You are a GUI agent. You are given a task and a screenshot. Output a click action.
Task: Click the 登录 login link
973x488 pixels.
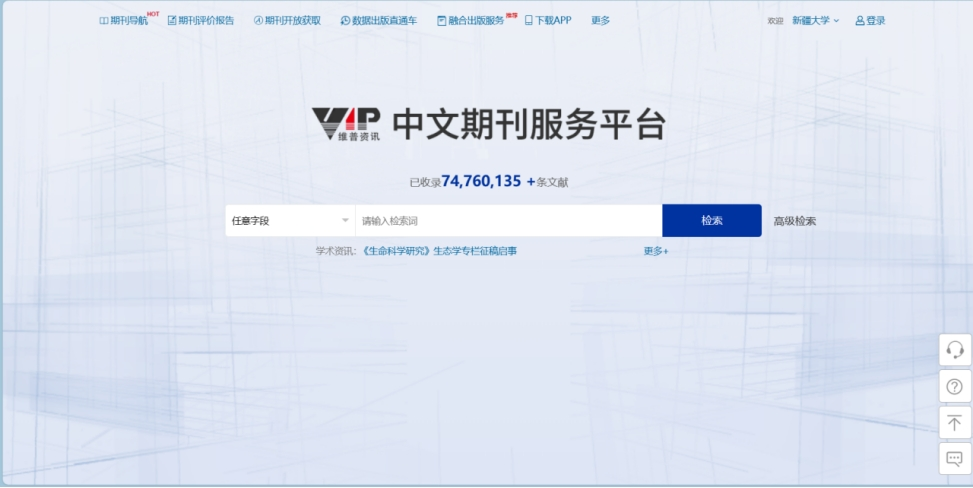point(876,20)
